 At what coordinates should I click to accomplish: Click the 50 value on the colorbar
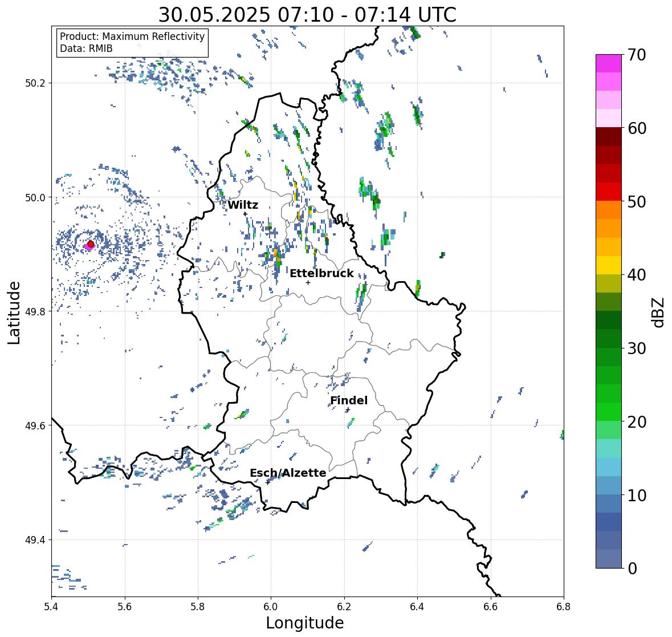(x=637, y=201)
